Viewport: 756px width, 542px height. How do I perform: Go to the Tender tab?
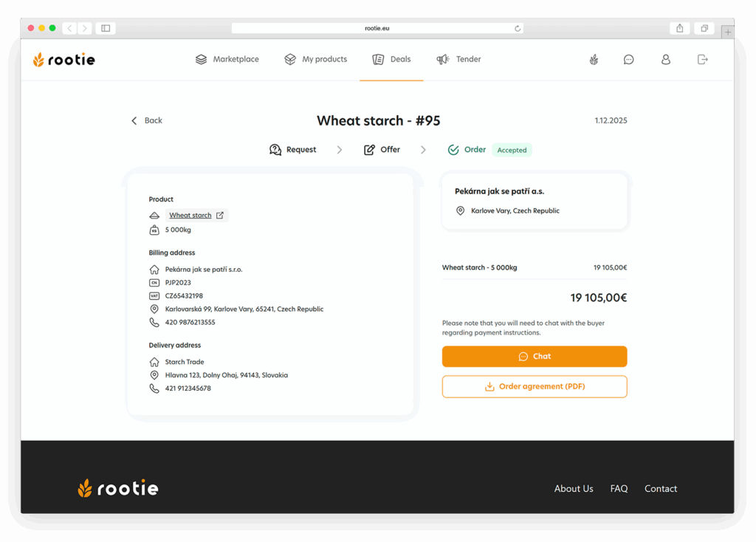458,60
